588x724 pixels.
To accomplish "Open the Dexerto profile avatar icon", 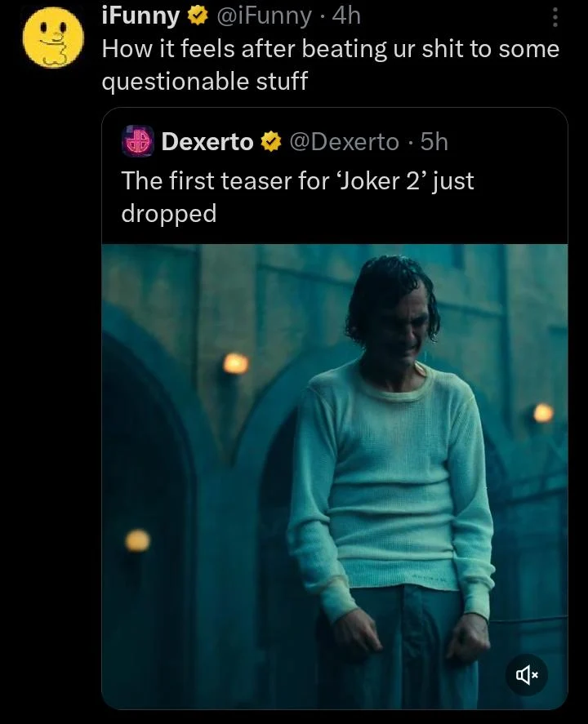I will pos(138,141).
